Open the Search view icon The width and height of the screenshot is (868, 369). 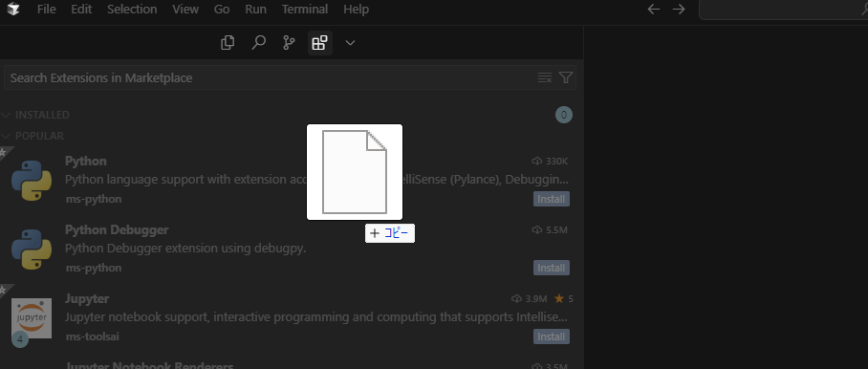point(258,43)
